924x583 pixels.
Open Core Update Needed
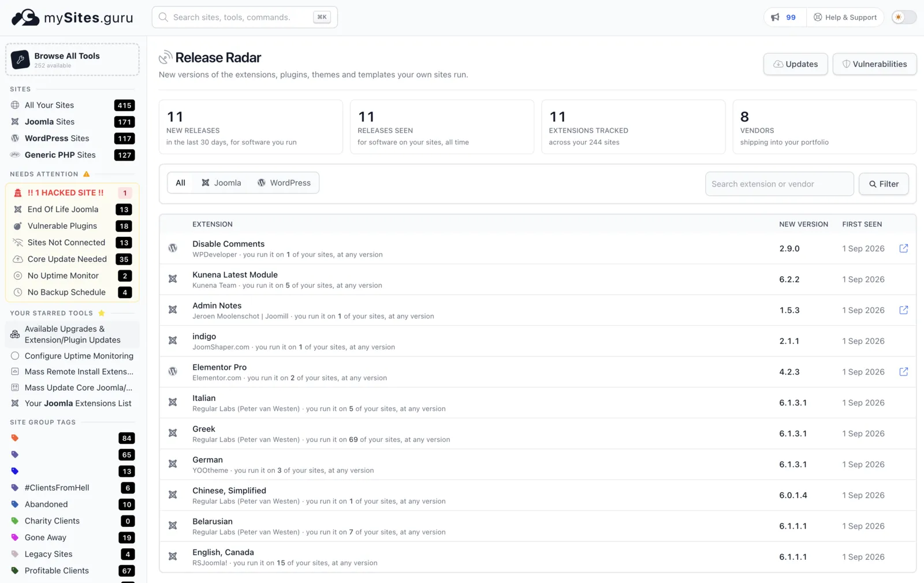coord(72,259)
